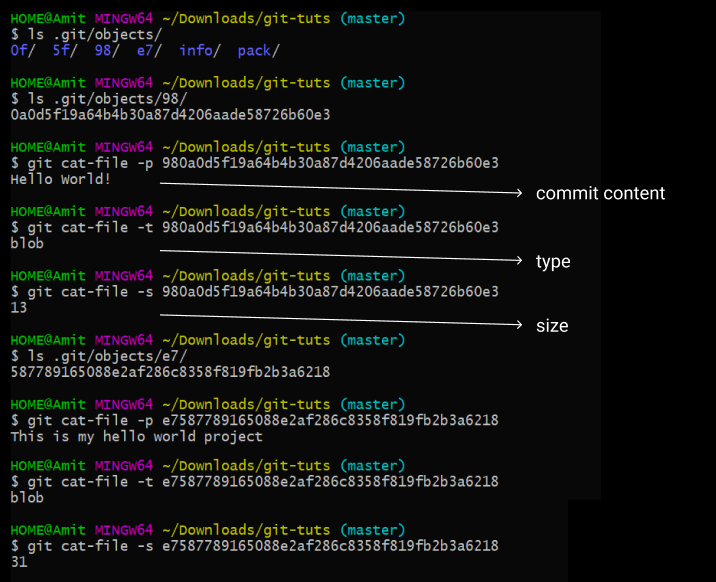
Task: Click the "0f/" directory in the ls output
Action: [22, 50]
